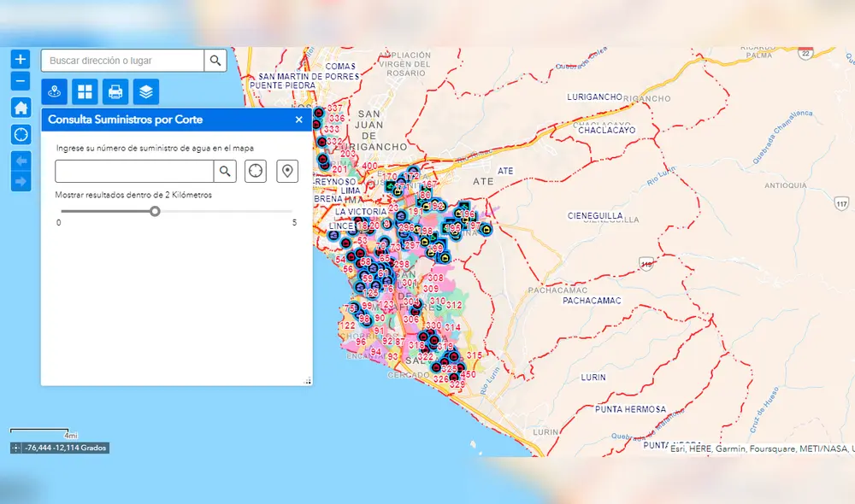Click the kilometers distance slider handle
Viewport: 855px width, 504px height.
tap(155, 211)
